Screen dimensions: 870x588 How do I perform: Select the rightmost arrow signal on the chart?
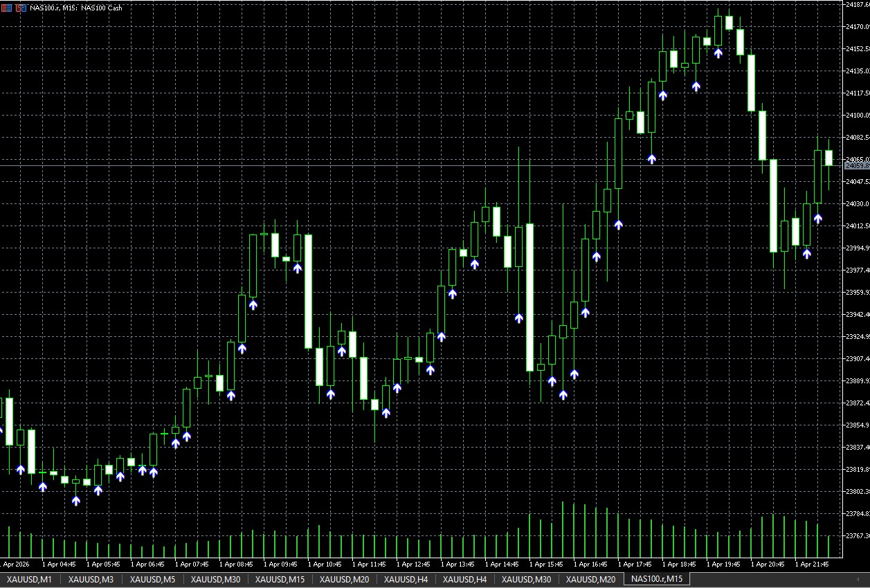[818, 219]
